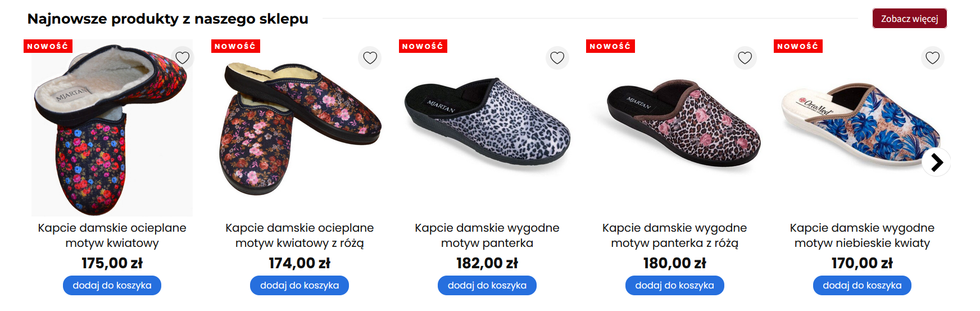Add 170,00 zł slippers to cart
This screenshot has width=980, height=311.
coord(862,285)
